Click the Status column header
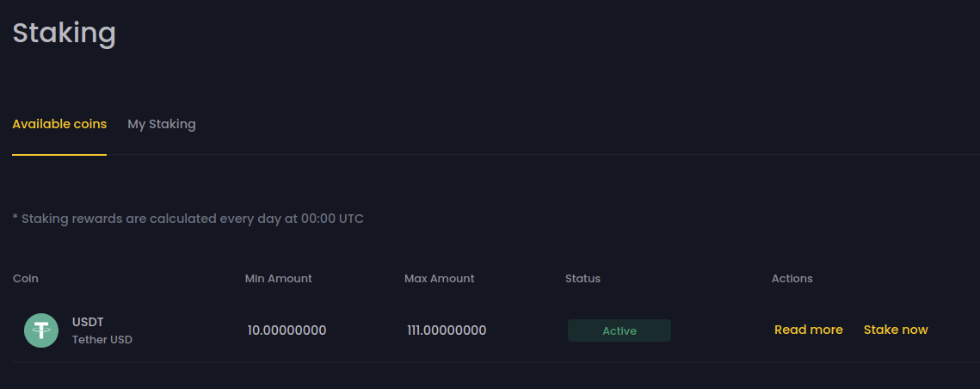 tap(582, 279)
